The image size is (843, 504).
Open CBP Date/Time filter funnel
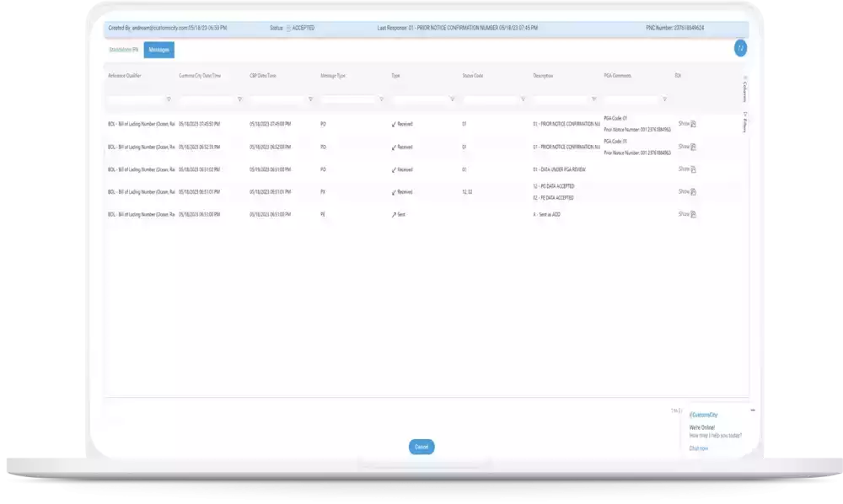(310, 99)
